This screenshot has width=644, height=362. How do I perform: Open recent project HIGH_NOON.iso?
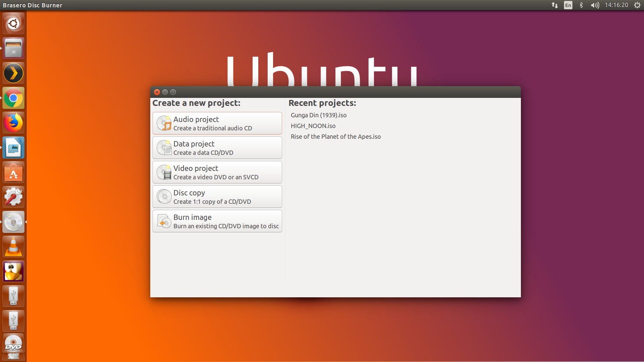click(313, 126)
